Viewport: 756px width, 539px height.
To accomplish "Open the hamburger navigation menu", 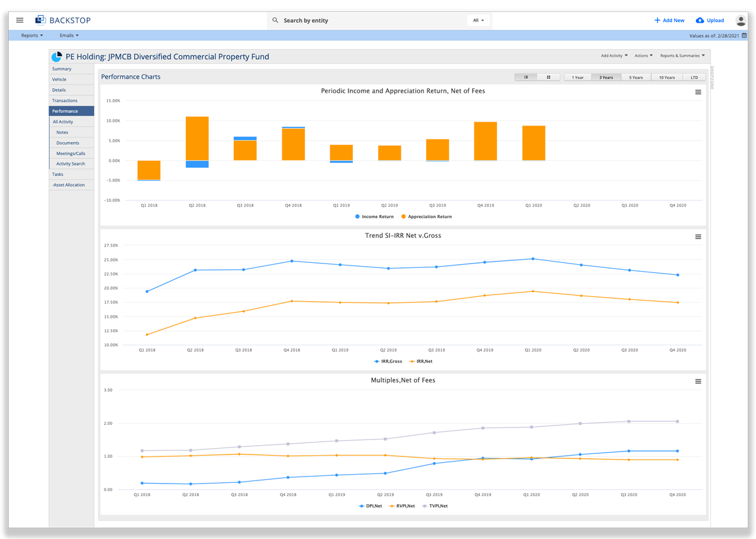I will tap(20, 20).
